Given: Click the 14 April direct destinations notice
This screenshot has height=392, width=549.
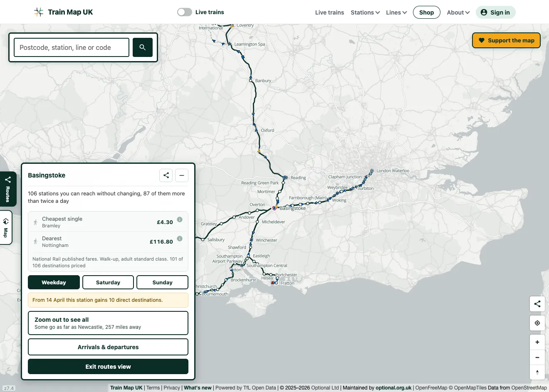Looking at the screenshot, I should coord(108,300).
